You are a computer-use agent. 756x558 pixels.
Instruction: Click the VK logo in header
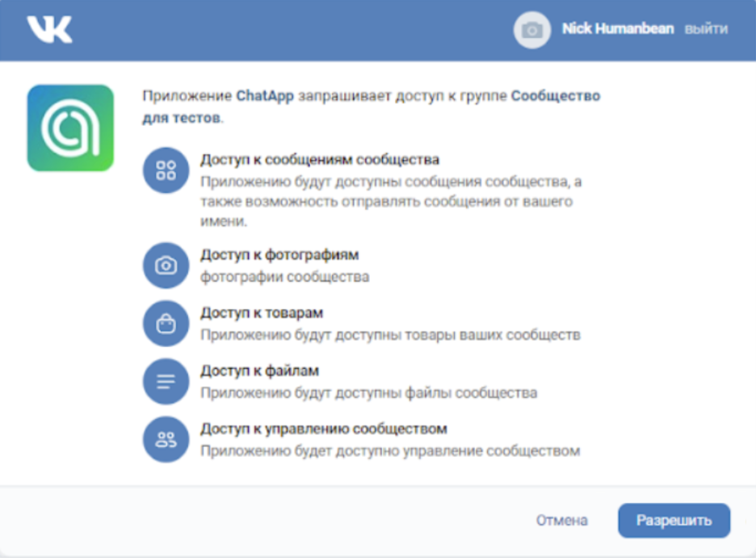(x=49, y=30)
